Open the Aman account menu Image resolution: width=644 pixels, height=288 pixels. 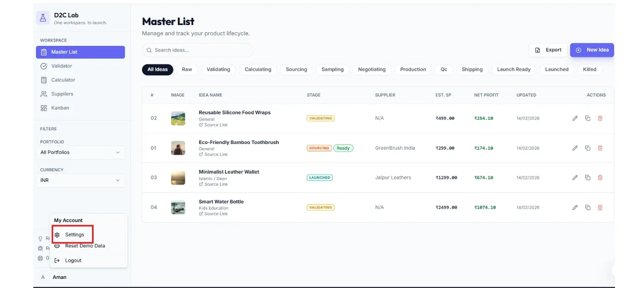tap(59, 277)
